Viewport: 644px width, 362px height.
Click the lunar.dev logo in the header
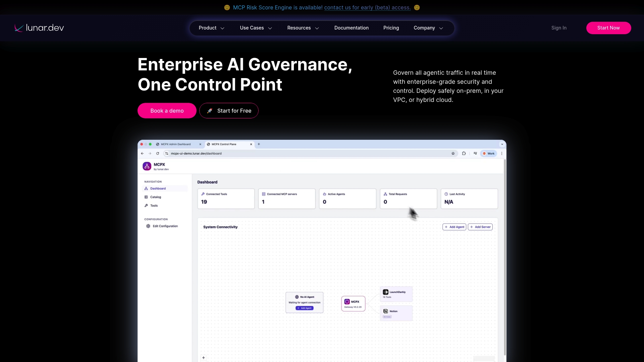(x=39, y=28)
